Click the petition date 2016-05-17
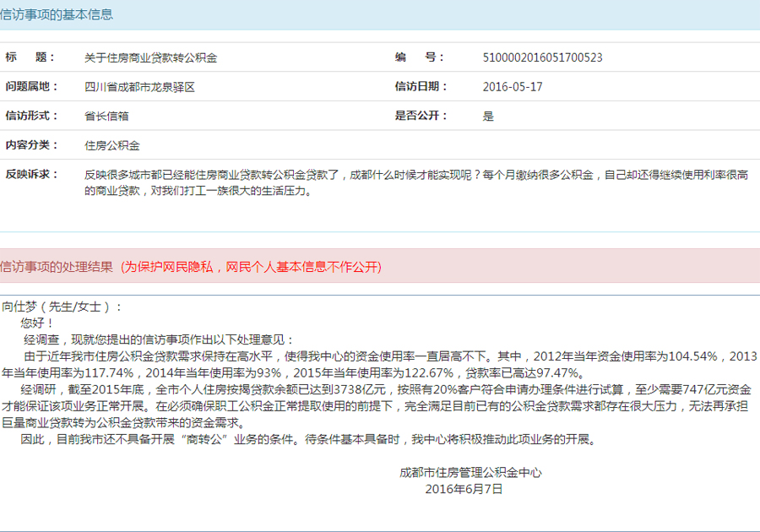 click(513, 87)
